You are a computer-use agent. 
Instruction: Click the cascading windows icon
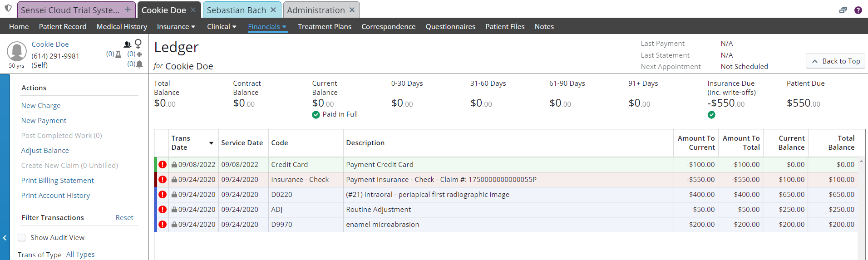click(843, 10)
